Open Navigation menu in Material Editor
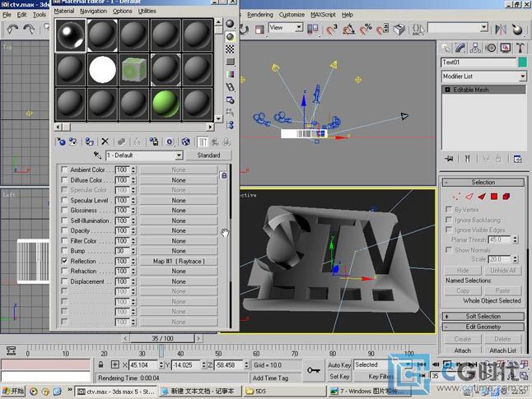 [x=93, y=12]
